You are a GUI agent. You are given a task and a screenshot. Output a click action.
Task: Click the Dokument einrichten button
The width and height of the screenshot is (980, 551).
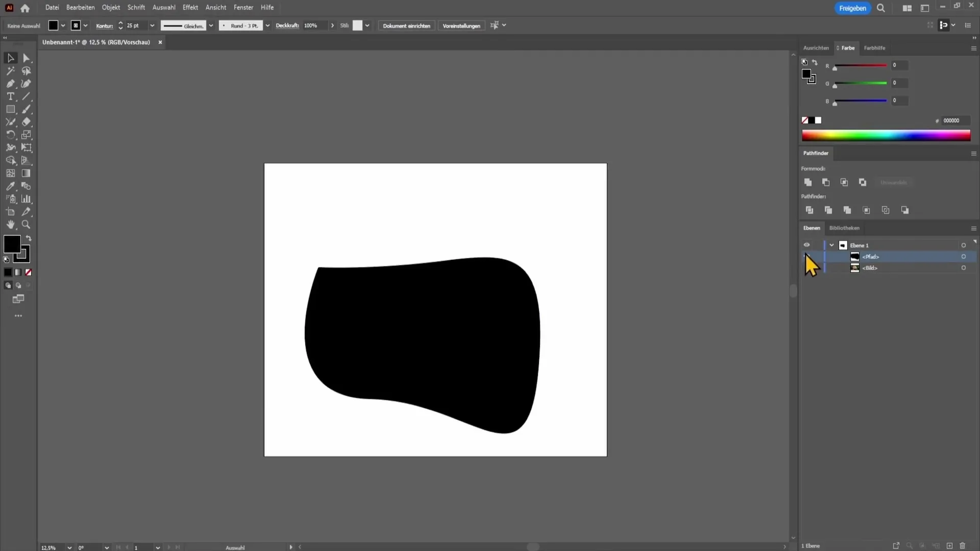406,26
